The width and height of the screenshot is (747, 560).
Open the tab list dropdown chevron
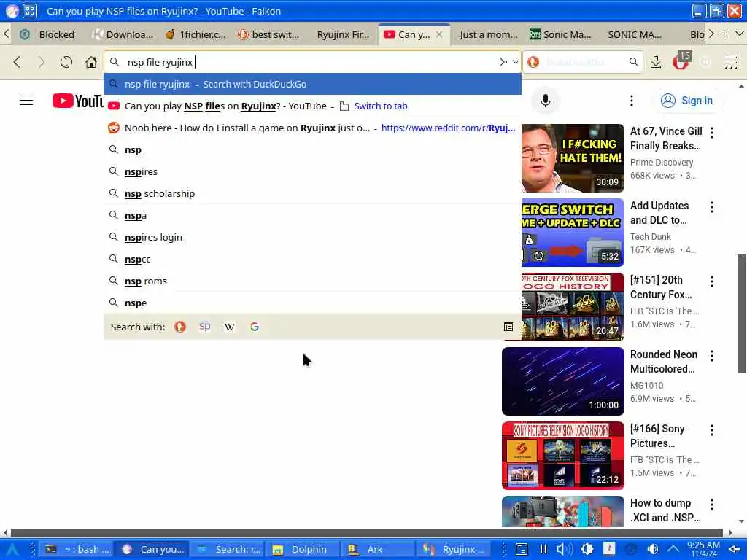point(739,34)
